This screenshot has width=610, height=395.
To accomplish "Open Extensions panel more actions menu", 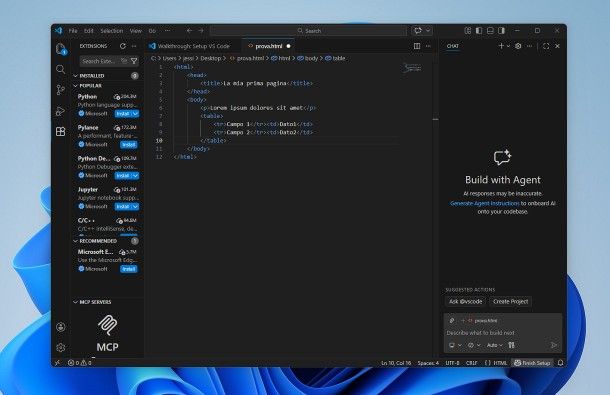I will (134, 46).
